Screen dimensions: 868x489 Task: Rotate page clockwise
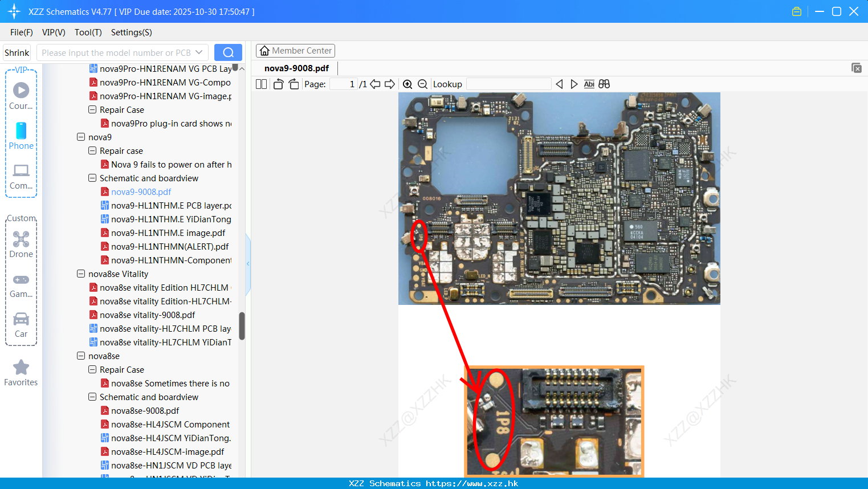pos(294,84)
